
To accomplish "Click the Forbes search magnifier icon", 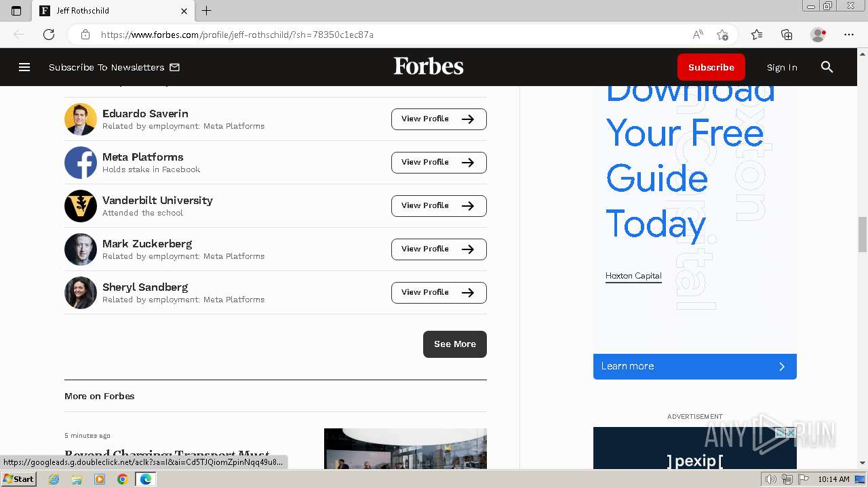I will pyautogui.click(x=827, y=67).
